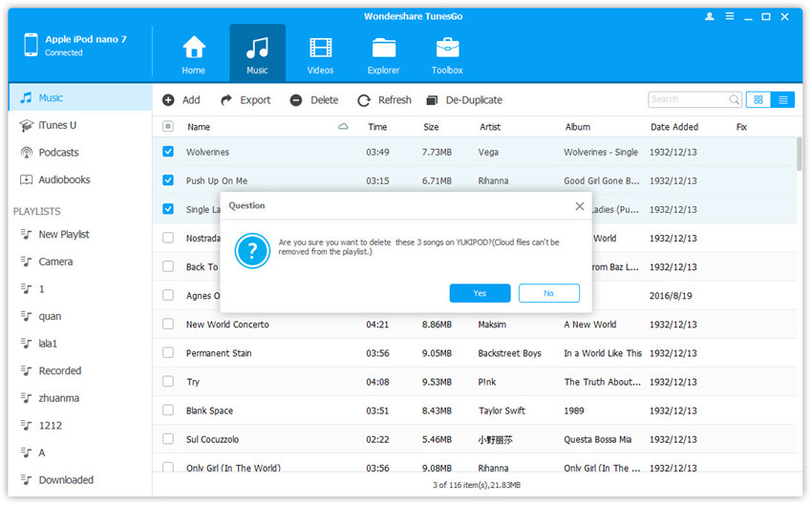Click the song list vertical scrollbar
Image resolution: width=812 pixels, height=505 pixels.
(799, 153)
